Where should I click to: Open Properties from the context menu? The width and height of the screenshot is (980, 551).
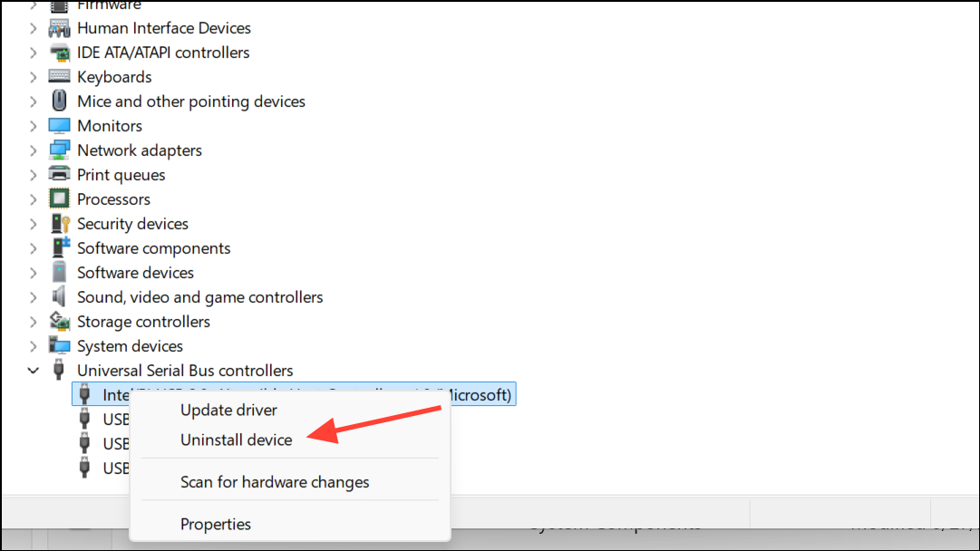click(216, 524)
